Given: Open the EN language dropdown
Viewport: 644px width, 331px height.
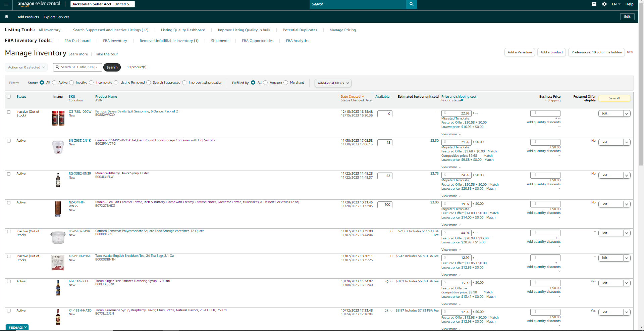Looking at the screenshot, I should click(x=616, y=4).
